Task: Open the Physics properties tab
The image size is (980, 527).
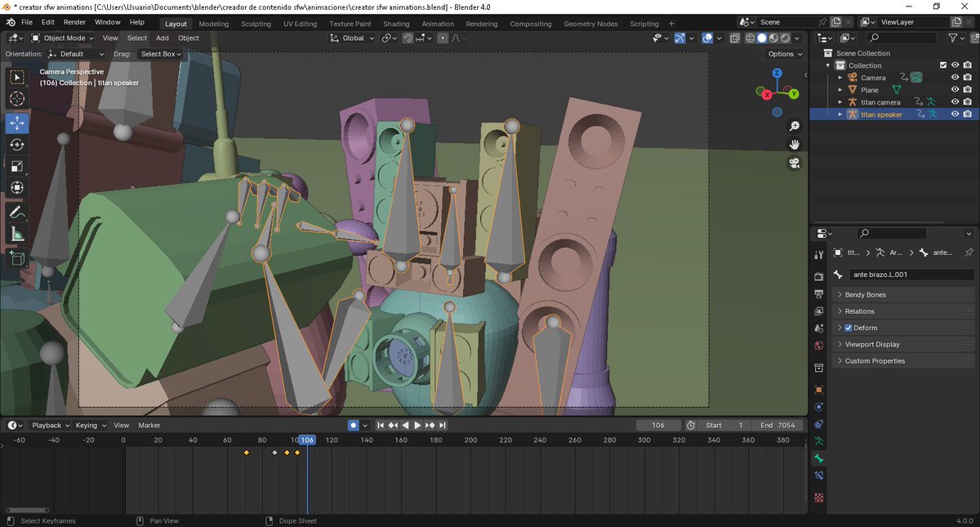Action: pyautogui.click(x=819, y=407)
